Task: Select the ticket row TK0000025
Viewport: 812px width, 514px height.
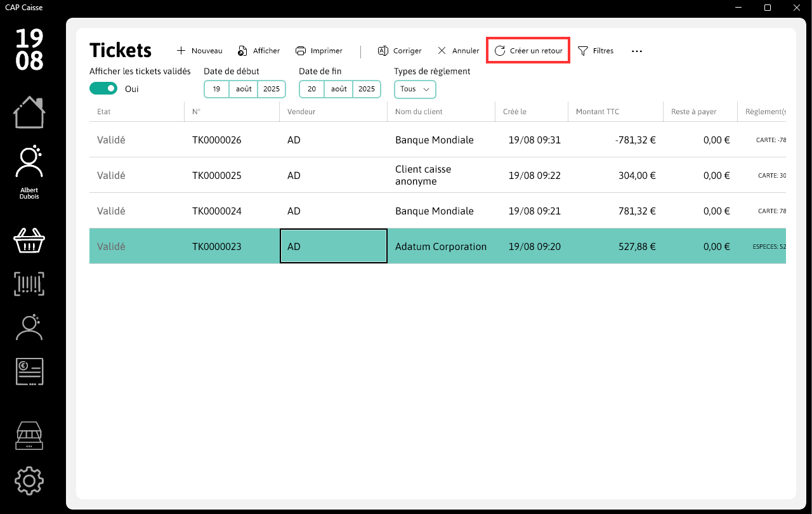Action: (438, 175)
